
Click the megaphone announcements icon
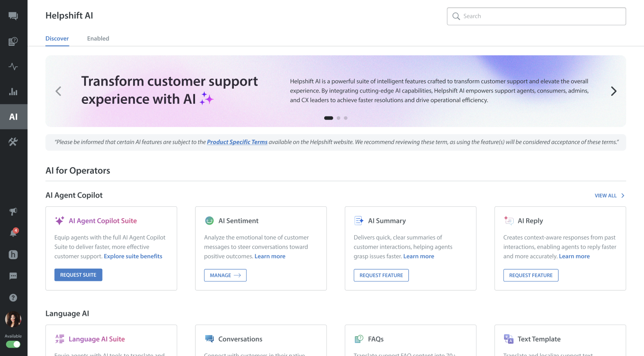[13, 212]
